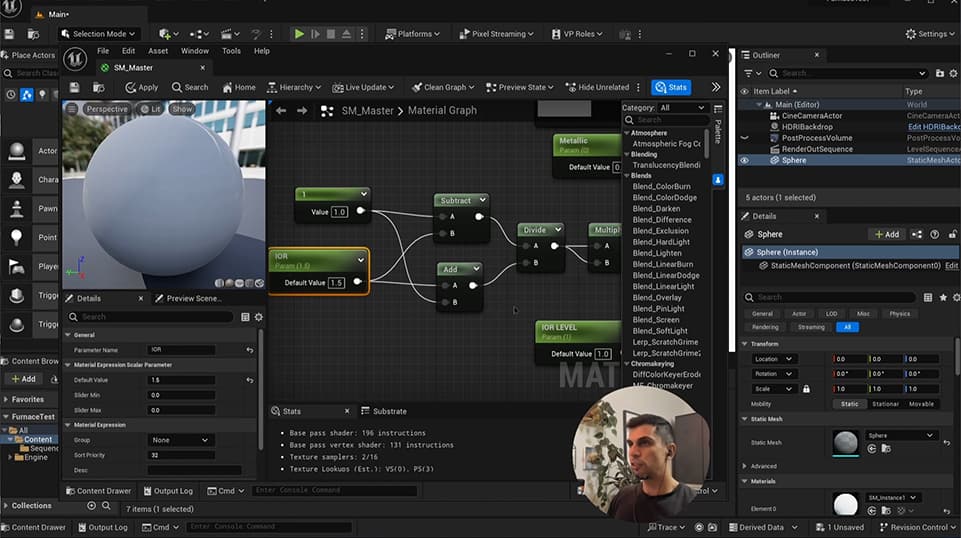Select the SM_Master tab
The image size is (961, 538).
[x=133, y=67]
